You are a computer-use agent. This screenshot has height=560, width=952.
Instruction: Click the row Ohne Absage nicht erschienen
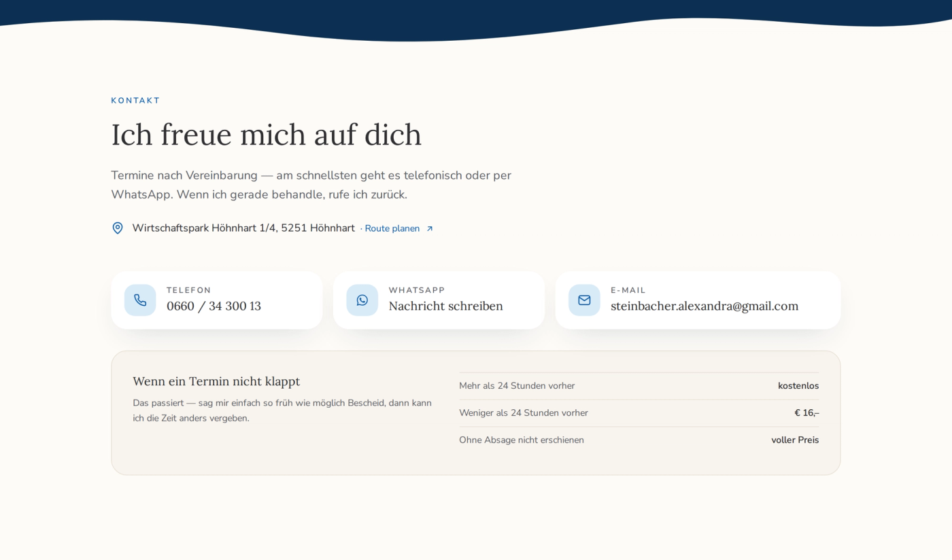coord(639,440)
